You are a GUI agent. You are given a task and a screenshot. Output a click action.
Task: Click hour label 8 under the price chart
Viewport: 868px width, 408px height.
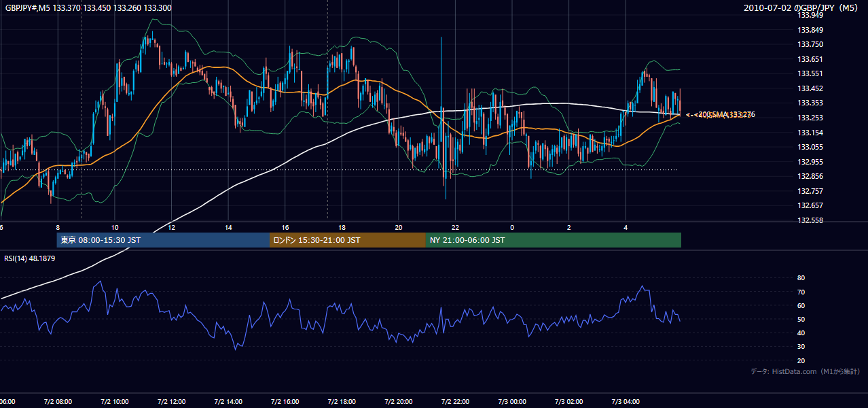(58, 227)
